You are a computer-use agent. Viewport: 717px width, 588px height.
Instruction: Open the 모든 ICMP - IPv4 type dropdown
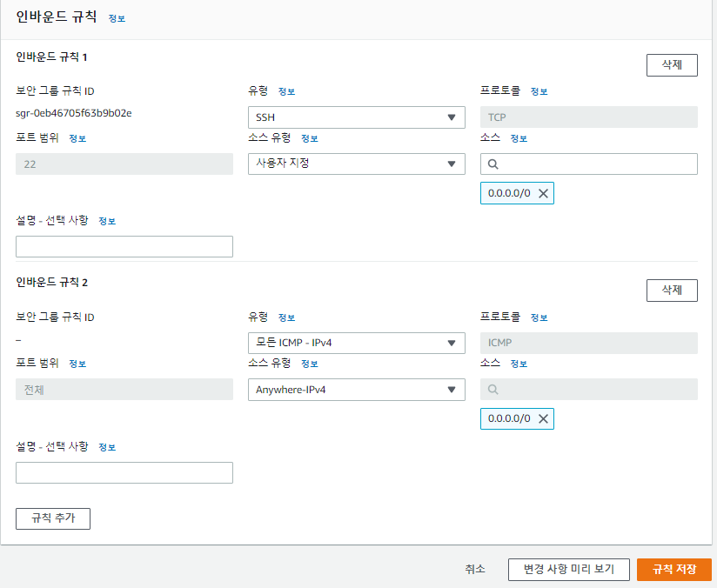(x=357, y=343)
